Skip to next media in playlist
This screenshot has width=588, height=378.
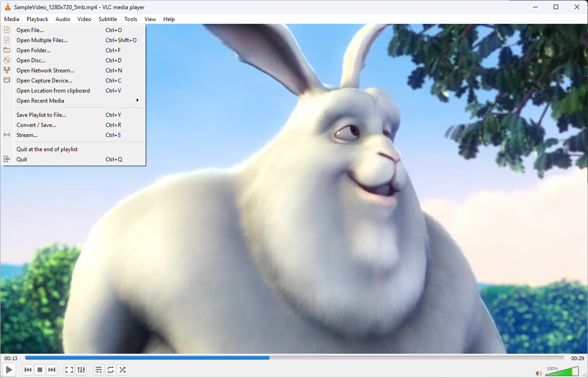pyautogui.click(x=52, y=370)
